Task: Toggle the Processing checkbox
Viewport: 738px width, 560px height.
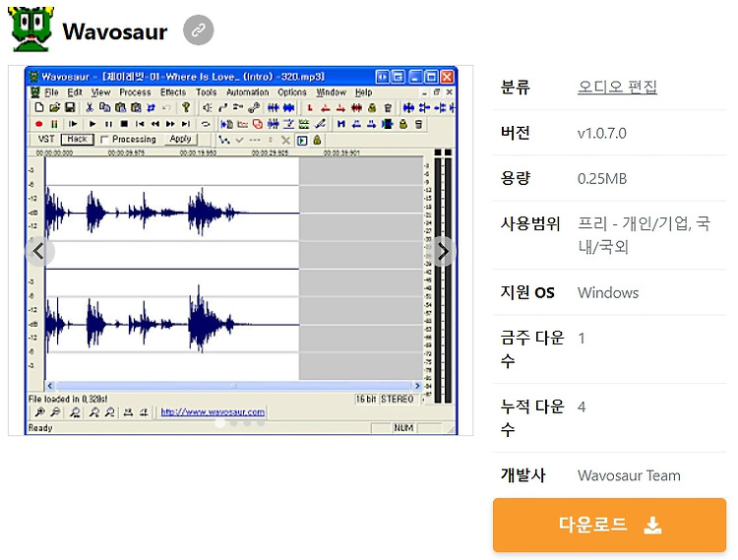Action: click(104, 140)
